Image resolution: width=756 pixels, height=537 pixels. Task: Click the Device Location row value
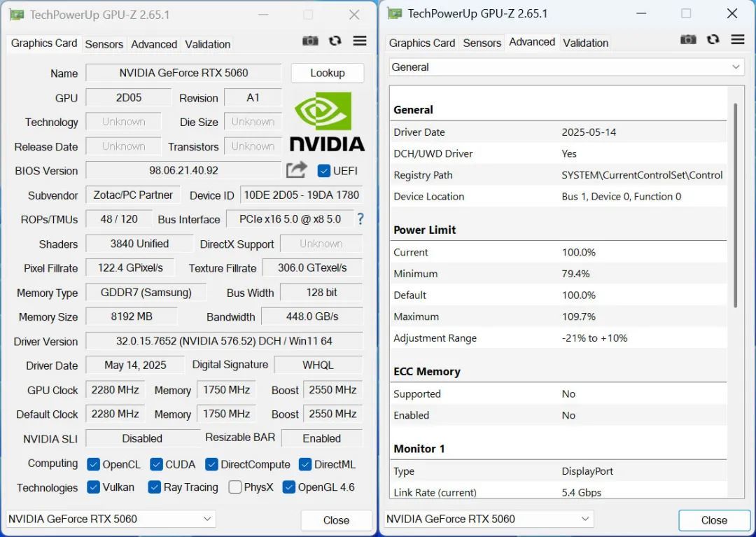(x=621, y=196)
